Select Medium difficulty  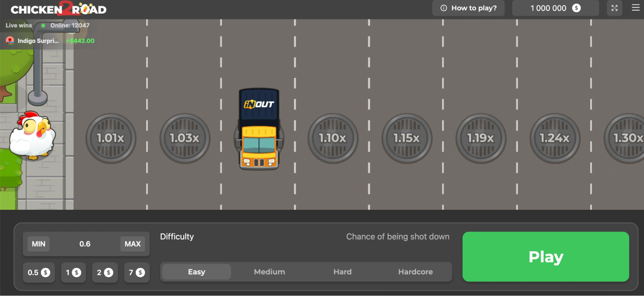pos(269,272)
